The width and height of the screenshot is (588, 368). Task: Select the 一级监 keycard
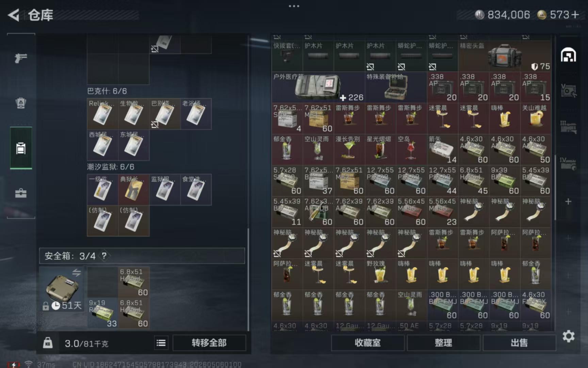pyautogui.click(x=102, y=190)
